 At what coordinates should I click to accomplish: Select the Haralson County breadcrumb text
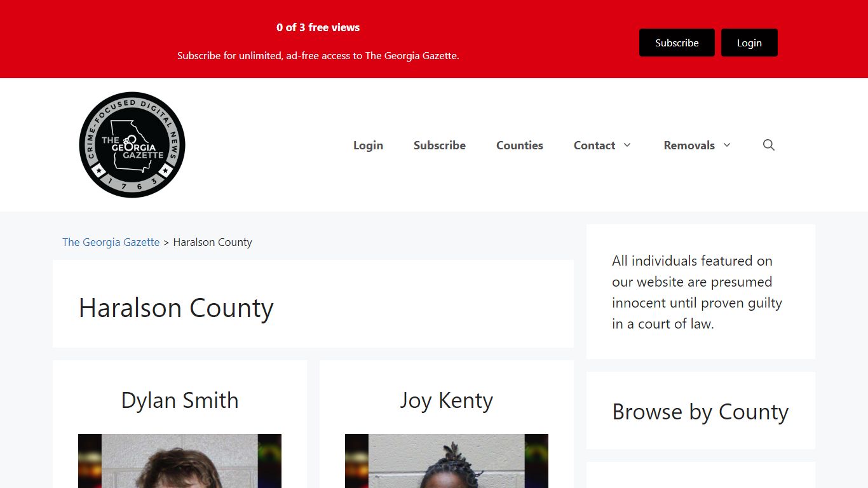213,242
